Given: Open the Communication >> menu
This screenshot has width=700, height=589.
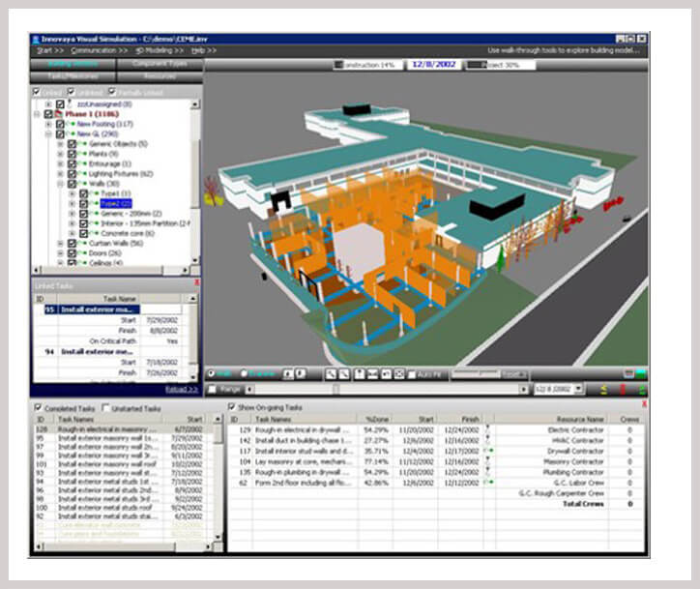Looking at the screenshot, I should [100, 51].
